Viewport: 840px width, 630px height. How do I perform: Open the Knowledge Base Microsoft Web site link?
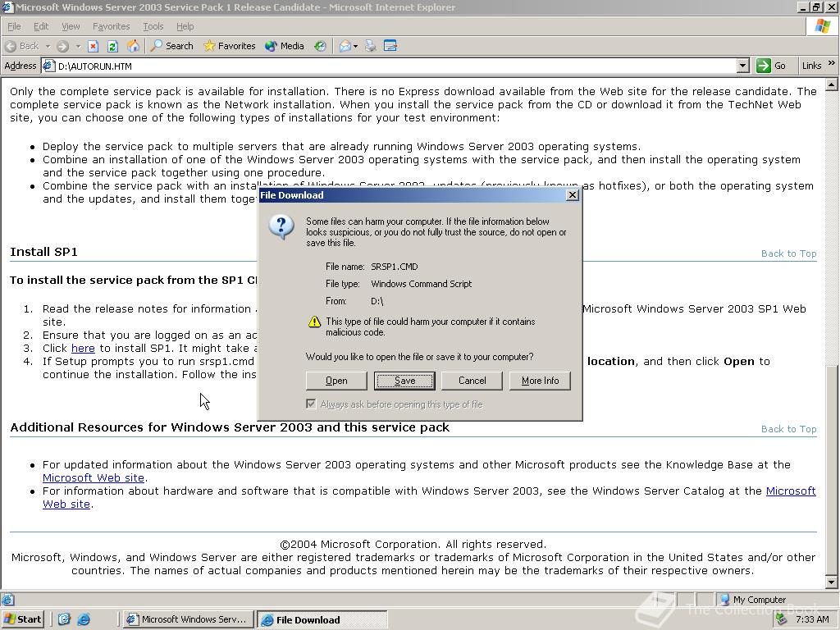94,478
